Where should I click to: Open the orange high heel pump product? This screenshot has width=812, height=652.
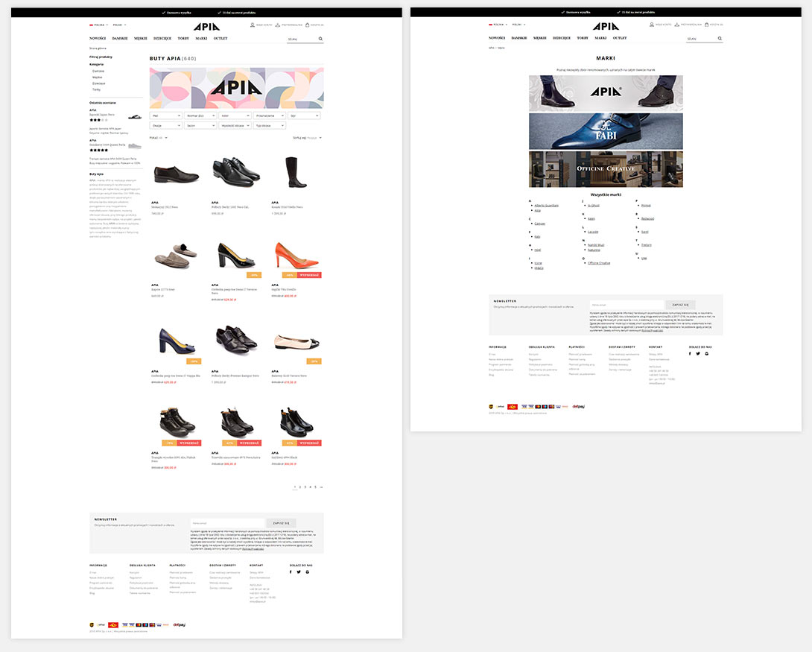coord(296,256)
